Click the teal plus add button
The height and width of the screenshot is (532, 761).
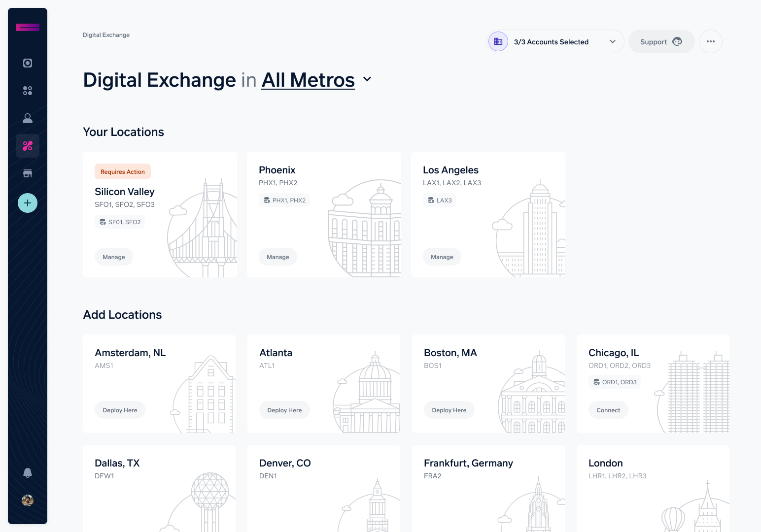(28, 203)
